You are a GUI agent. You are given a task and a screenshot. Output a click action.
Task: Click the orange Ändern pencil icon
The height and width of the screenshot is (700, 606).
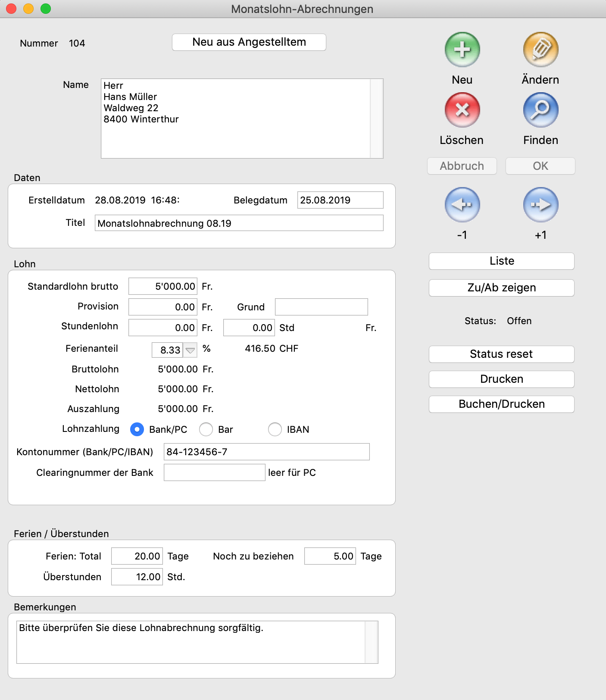tap(540, 50)
